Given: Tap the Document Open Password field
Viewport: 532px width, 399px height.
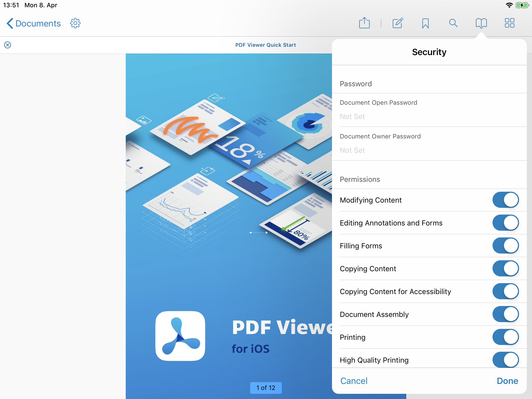Looking at the screenshot, I should [429, 116].
